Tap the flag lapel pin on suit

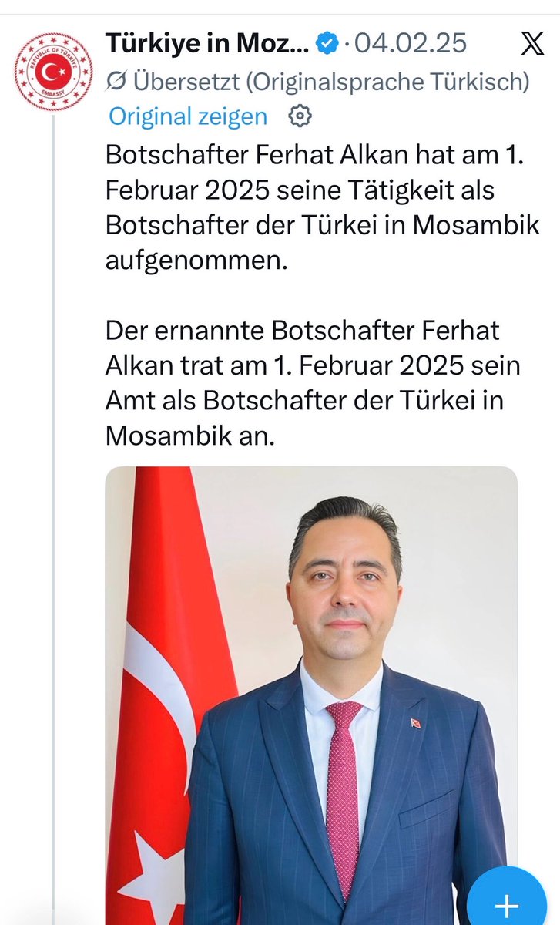(x=416, y=723)
